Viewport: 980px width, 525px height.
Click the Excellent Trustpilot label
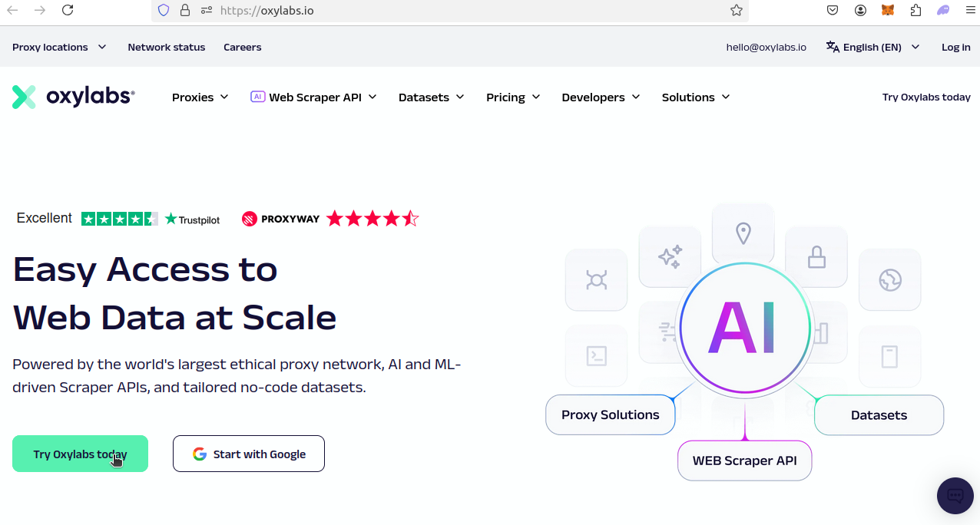[45, 218]
